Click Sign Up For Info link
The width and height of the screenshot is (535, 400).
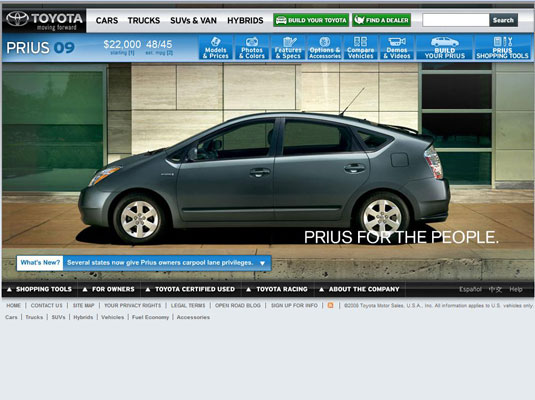tap(294, 305)
